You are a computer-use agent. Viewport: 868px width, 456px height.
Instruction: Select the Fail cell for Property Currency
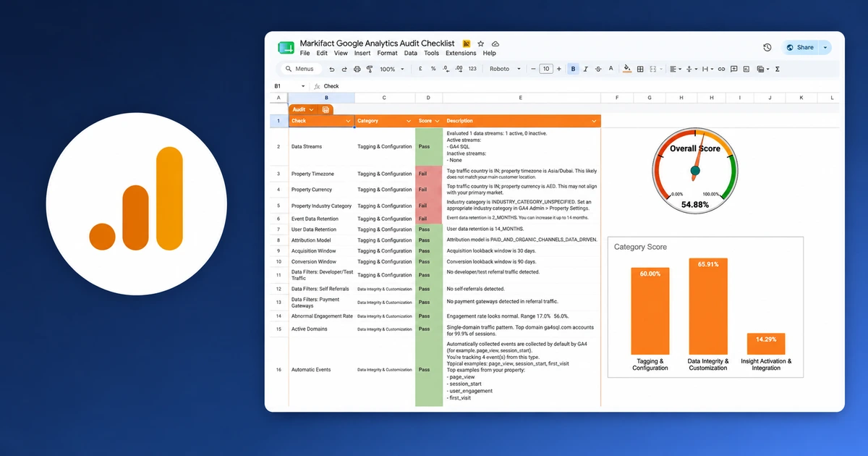click(x=429, y=190)
